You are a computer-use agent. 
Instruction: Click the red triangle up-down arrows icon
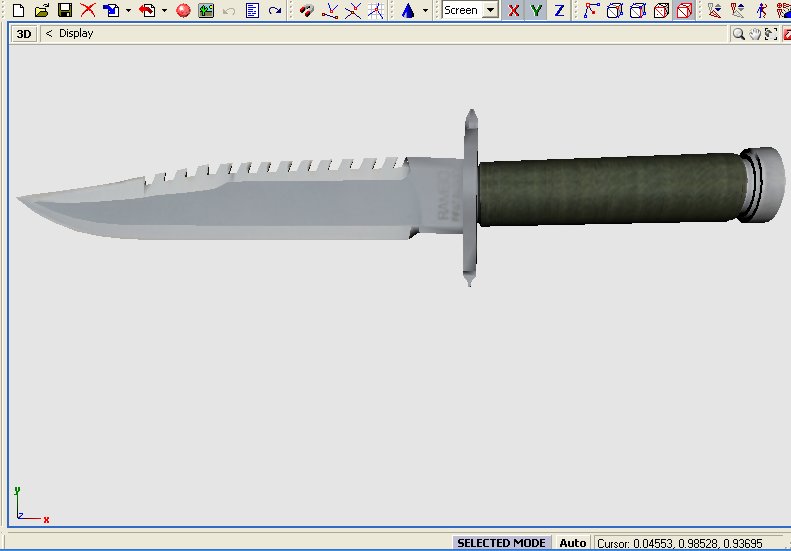tap(714, 10)
